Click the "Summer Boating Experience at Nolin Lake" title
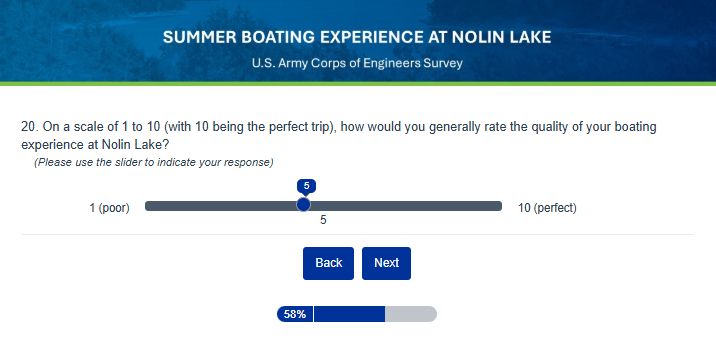716x362 pixels. [x=357, y=37]
